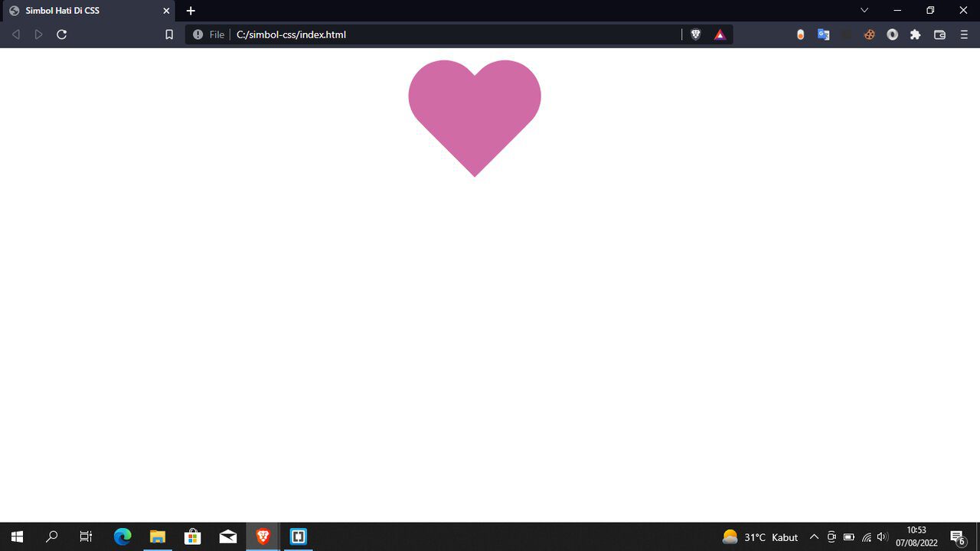Open the Extensions puzzle-piece menu
This screenshot has height=551, width=980.
click(915, 34)
